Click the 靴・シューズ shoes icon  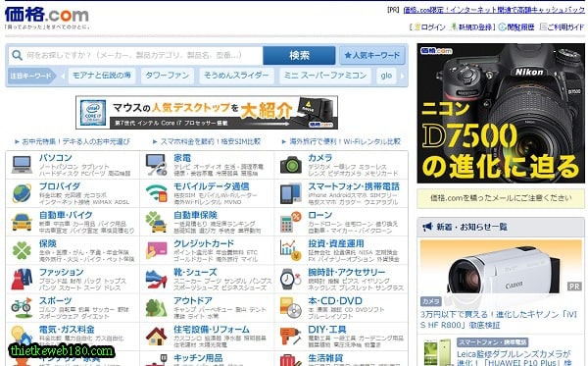coord(157,279)
